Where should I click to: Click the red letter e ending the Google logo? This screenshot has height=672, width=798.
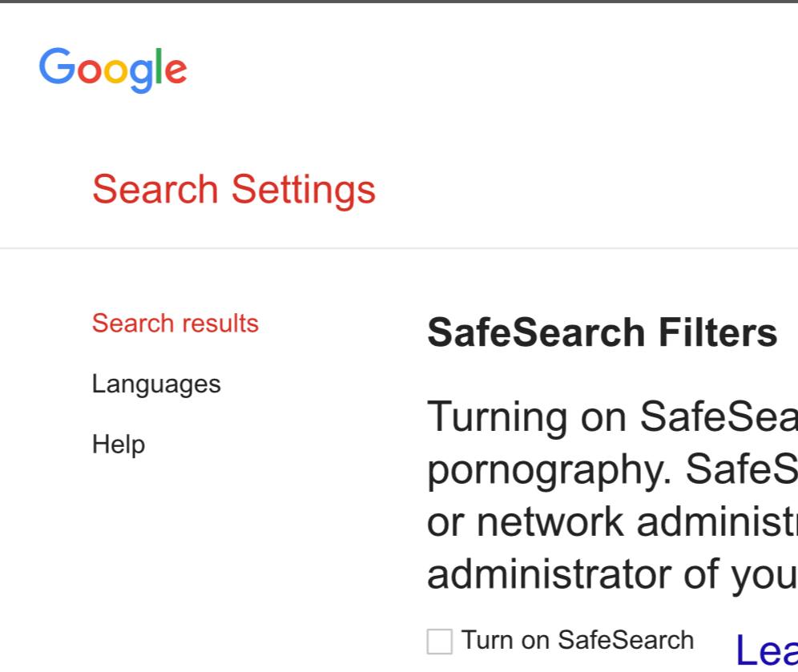(x=176, y=71)
